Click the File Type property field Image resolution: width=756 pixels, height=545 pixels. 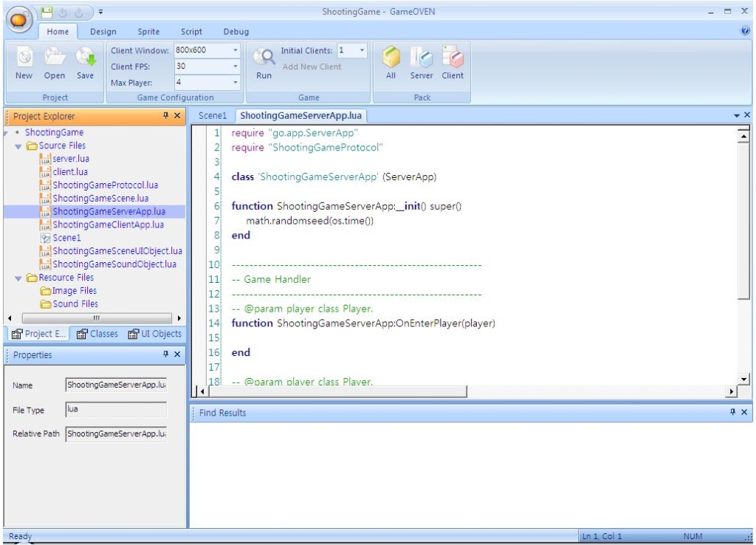pyautogui.click(x=116, y=409)
